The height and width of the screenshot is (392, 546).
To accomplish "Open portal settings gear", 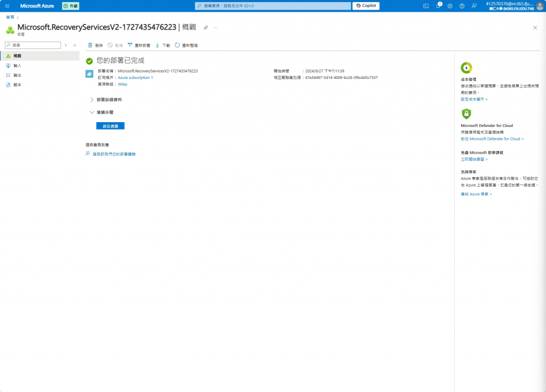I will tap(450, 6).
